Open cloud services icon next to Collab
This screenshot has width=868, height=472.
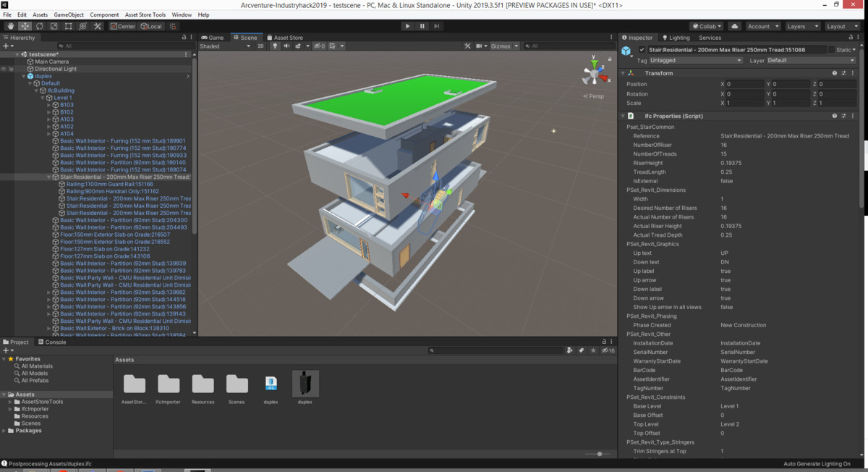point(735,26)
